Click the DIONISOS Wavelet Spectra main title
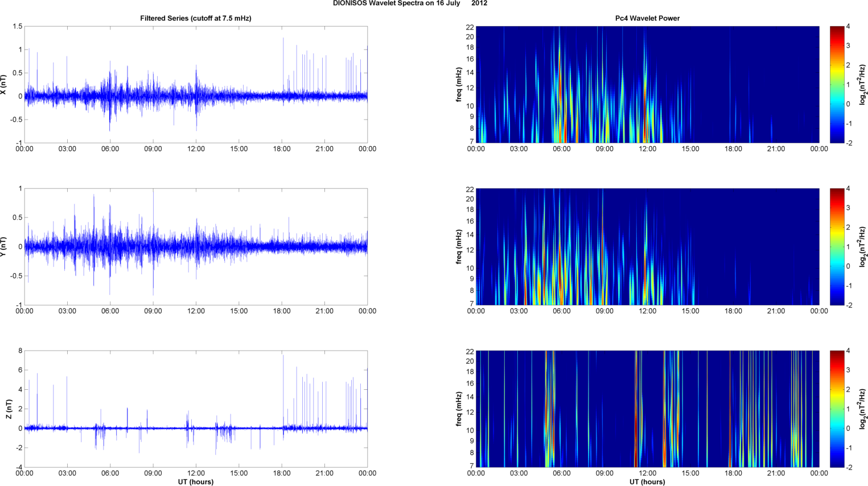868x486 pixels. click(410, 3)
